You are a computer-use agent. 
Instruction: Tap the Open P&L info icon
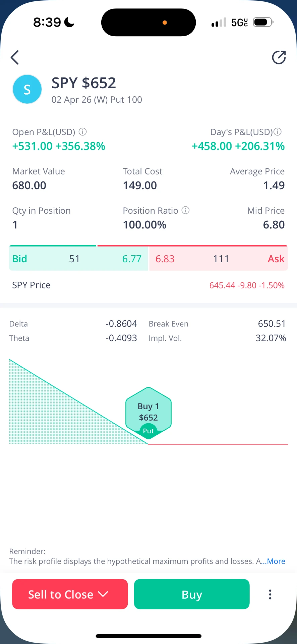click(x=82, y=132)
